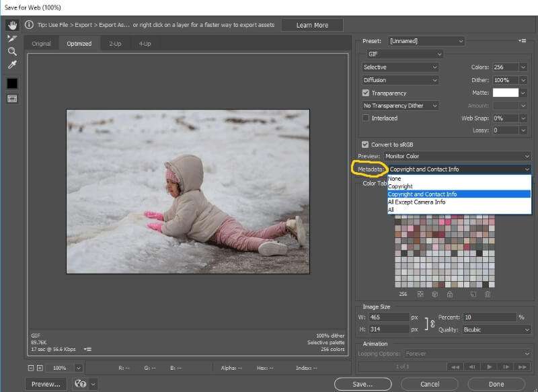Expand the Quality Bicubic dropdown
The image size is (538, 392).
pyautogui.click(x=496, y=329)
